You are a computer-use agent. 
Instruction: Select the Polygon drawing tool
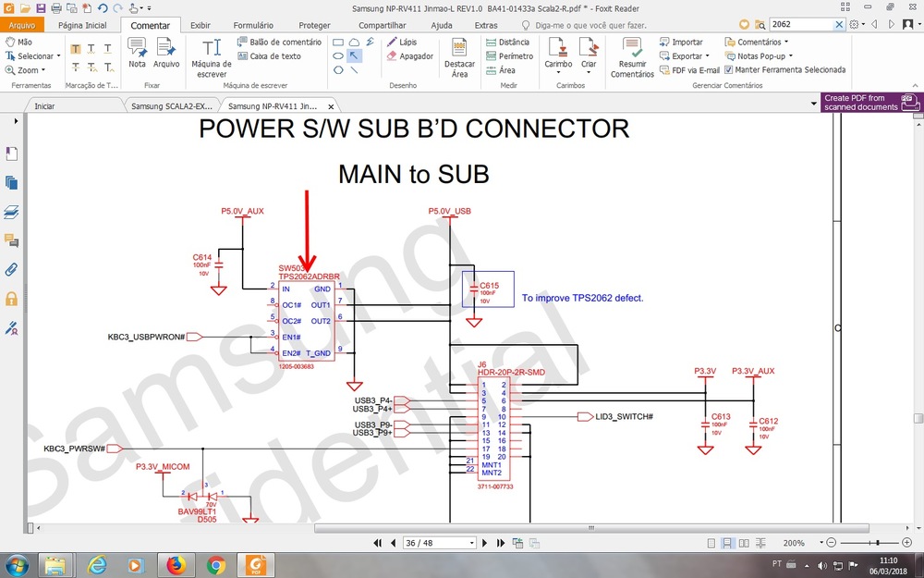[x=338, y=70]
